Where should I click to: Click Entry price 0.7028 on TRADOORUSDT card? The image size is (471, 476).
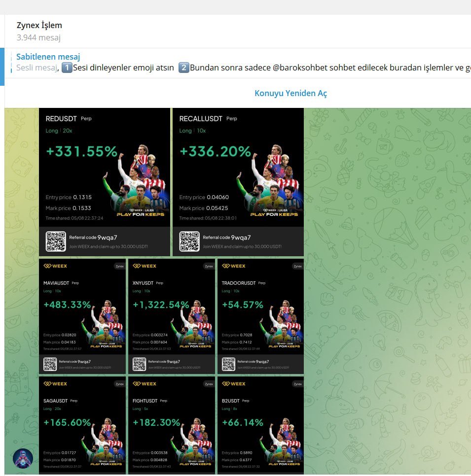click(x=237, y=335)
